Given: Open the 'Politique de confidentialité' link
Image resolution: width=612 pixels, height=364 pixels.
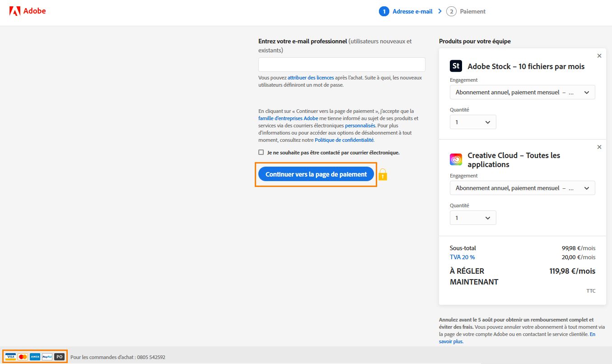Looking at the screenshot, I should pos(344,140).
